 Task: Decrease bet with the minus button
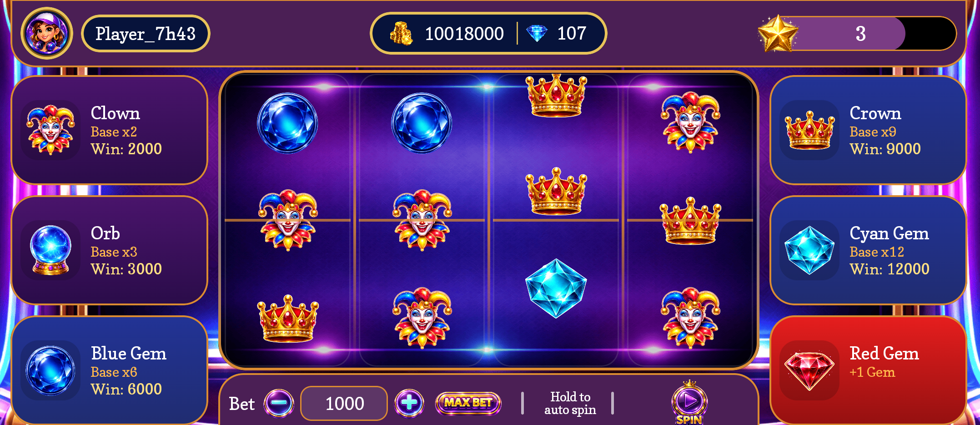click(x=279, y=403)
